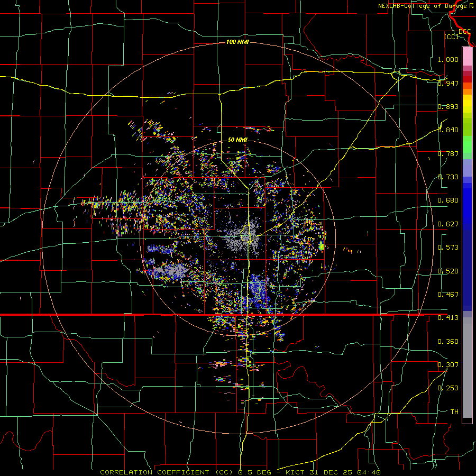
Task: Click the TH threshold label on legend
Action: pos(454,412)
